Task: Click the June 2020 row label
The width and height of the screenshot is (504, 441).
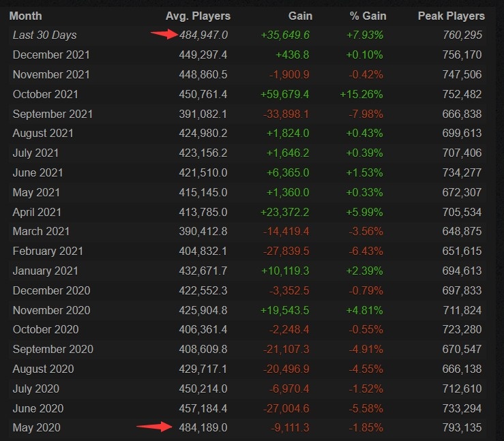Action: [x=38, y=408]
